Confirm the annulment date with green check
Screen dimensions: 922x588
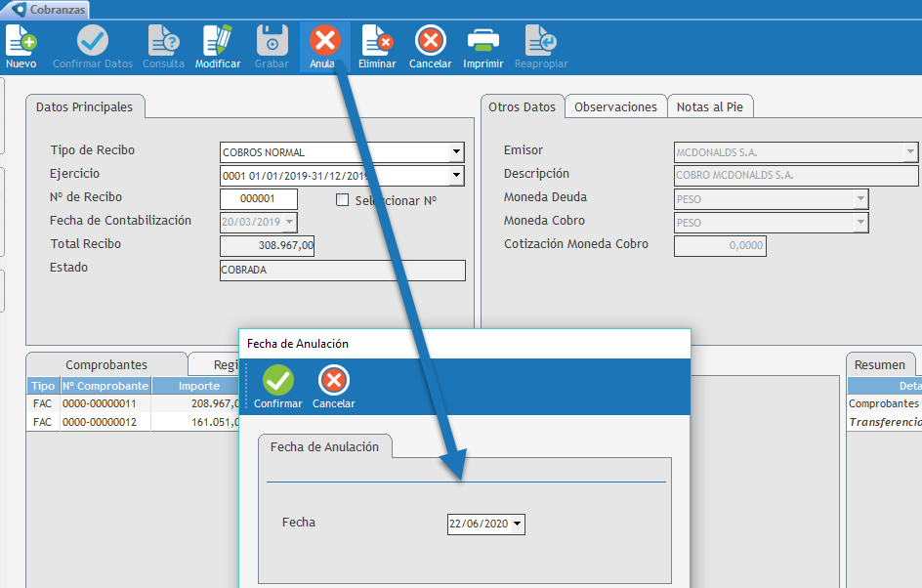click(278, 383)
